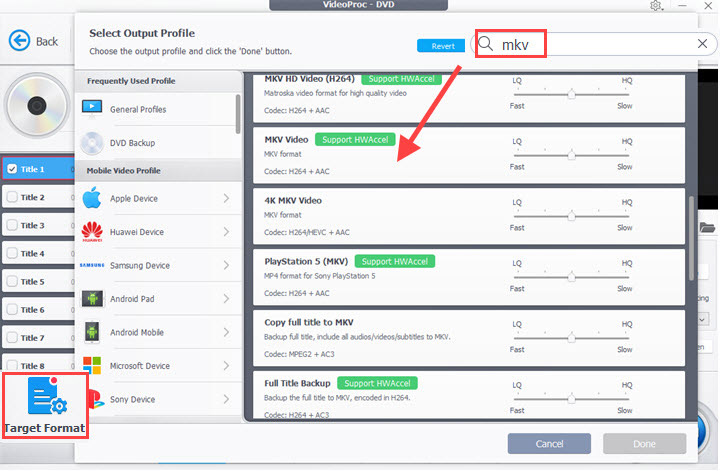
Task: Select General Profiles category
Action: pos(156,109)
